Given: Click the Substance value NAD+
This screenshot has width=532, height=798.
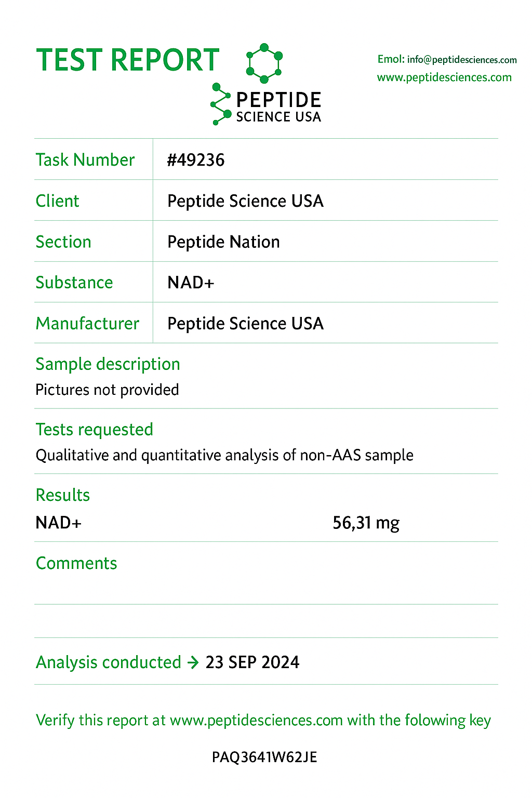Looking at the screenshot, I should click(191, 283).
